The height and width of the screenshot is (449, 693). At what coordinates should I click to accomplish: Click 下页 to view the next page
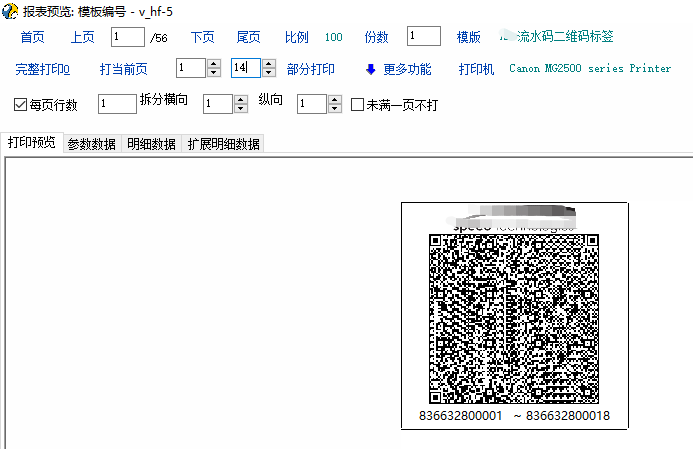pyautogui.click(x=202, y=37)
